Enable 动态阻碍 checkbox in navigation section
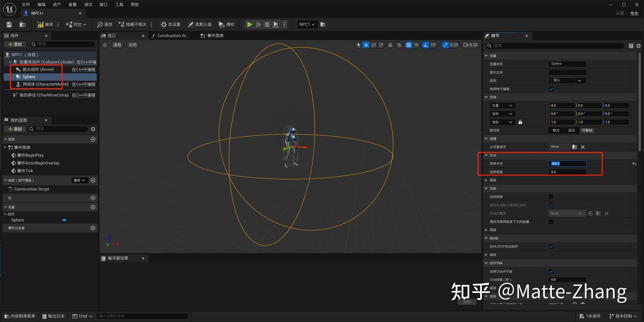644x322 pixels. [x=551, y=196]
